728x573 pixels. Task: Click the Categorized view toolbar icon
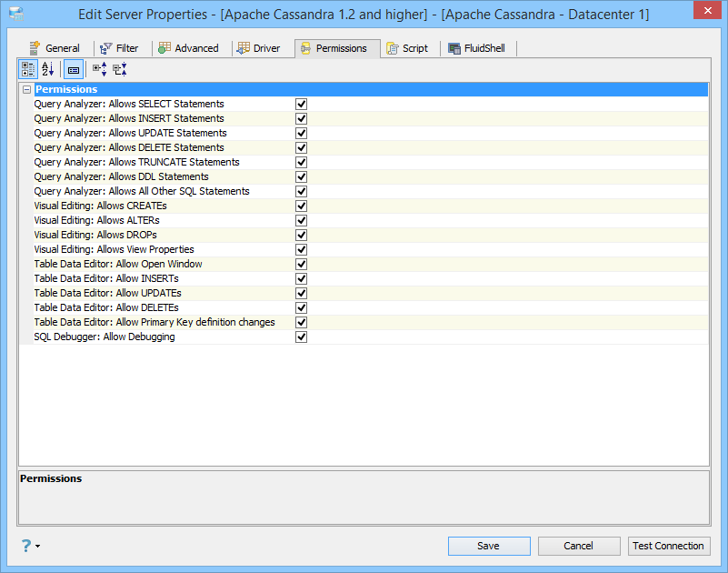pyautogui.click(x=28, y=70)
